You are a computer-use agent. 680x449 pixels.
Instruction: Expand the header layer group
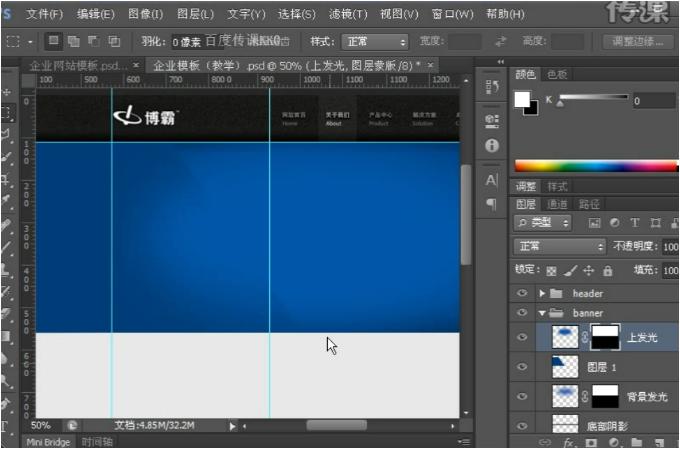[x=542, y=294]
